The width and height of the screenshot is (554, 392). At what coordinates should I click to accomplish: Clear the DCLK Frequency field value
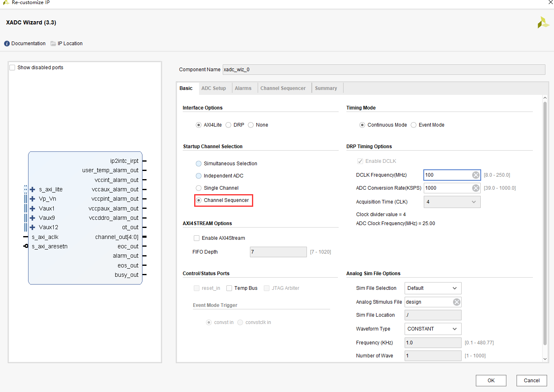pyautogui.click(x=476, y=175)
